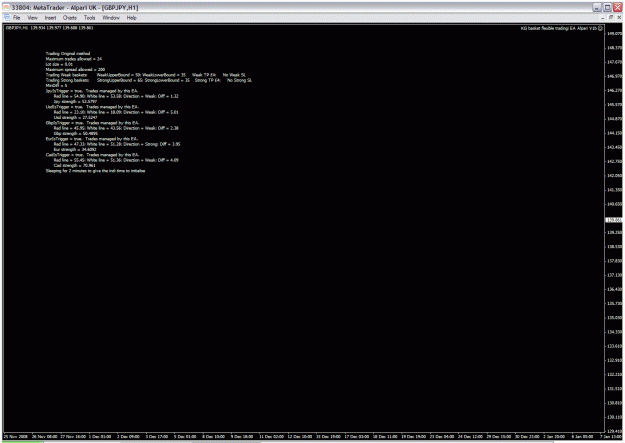Click the chart document icon beside File menu

coord(7,18)
